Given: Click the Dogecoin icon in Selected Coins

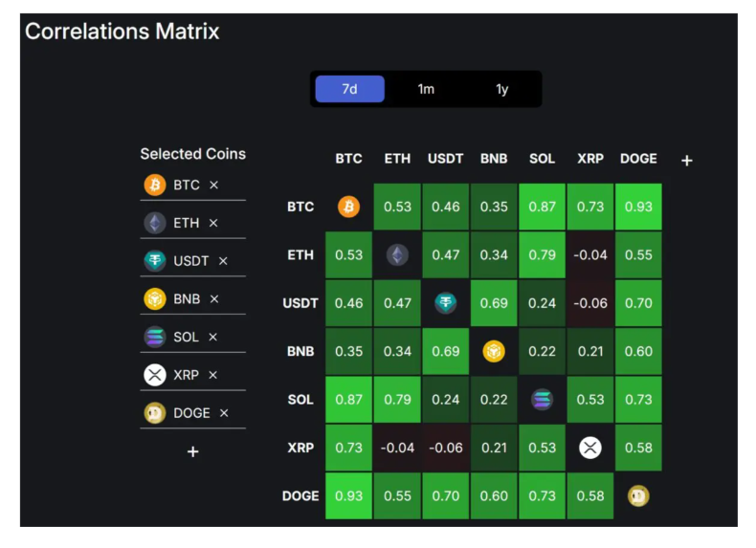Looking at the screenshot, I should click(155, 413).
